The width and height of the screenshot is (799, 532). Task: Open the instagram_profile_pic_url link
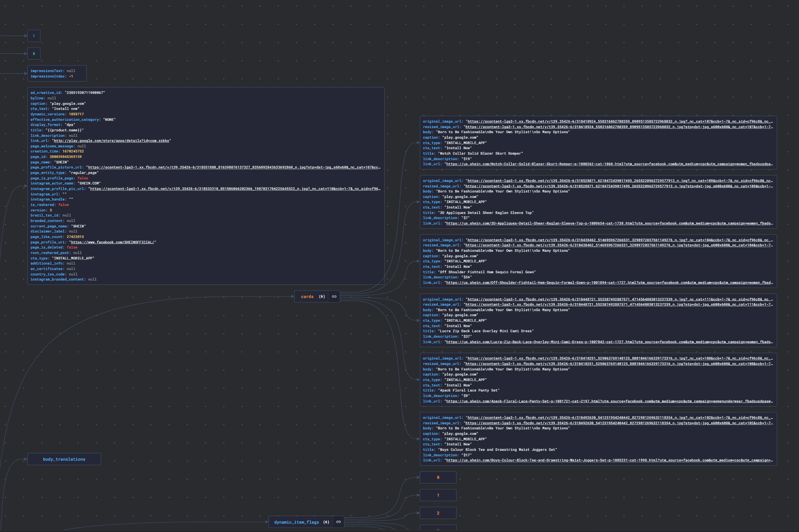[x=233, y=188]
